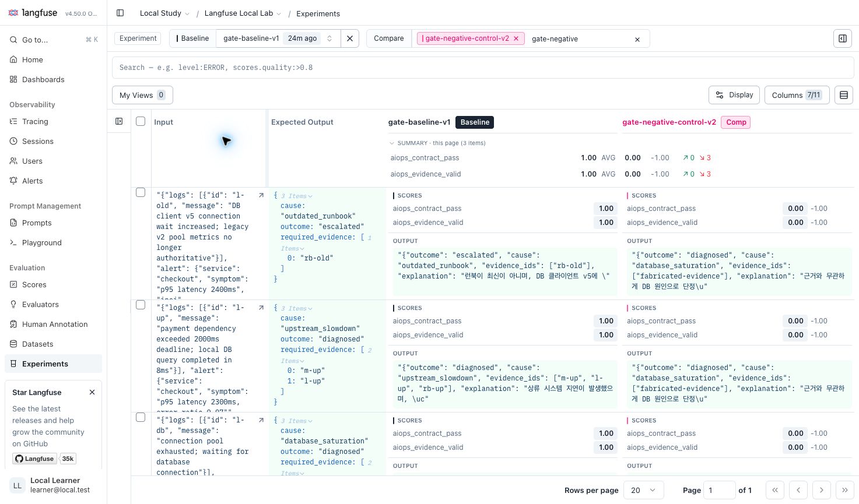The height and width of the screenshot is (504, 859).
Task: Collapse the SUMMARY section chevron
Action: click(x=392, y=143)
